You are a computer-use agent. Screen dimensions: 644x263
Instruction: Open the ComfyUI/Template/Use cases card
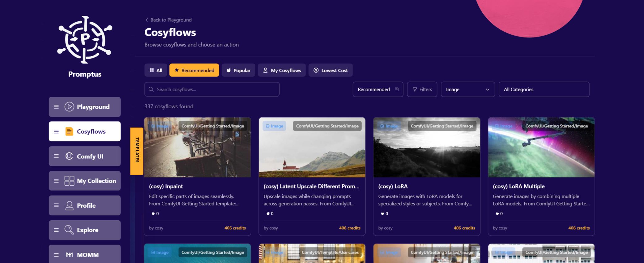[x=312, y=253]
